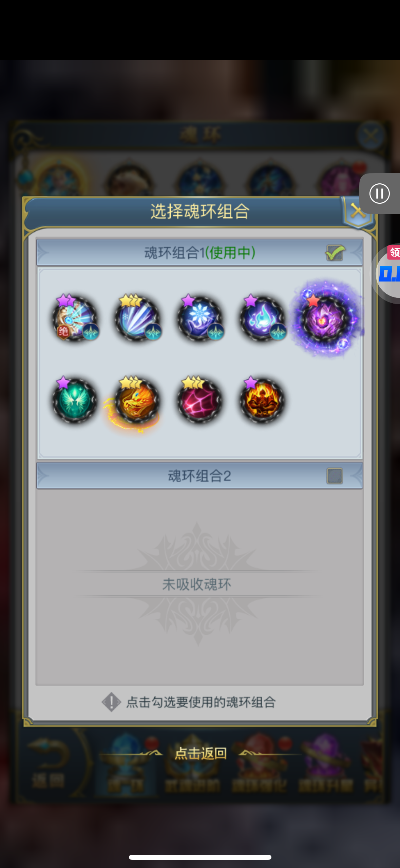This screenshot has height=868, width=400.
Task: Open the 魂环组合1 header bar
Action: 199,253
